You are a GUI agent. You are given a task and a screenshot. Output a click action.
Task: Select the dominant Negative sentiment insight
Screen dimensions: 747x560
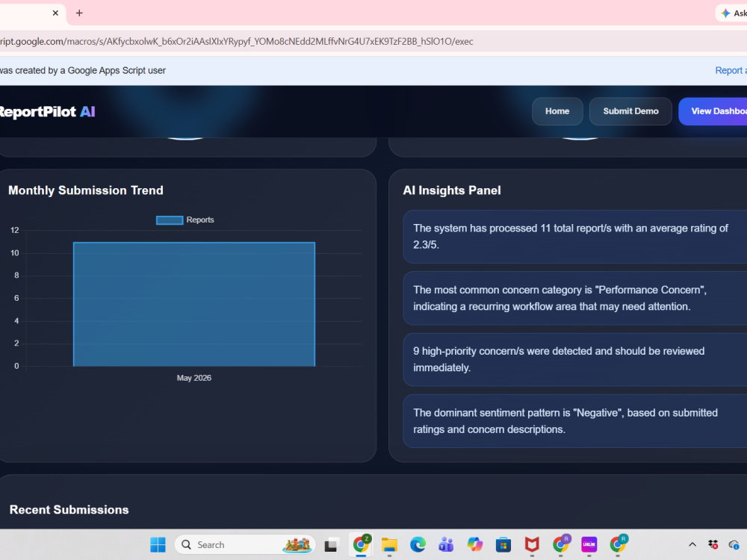coord(574,421)
